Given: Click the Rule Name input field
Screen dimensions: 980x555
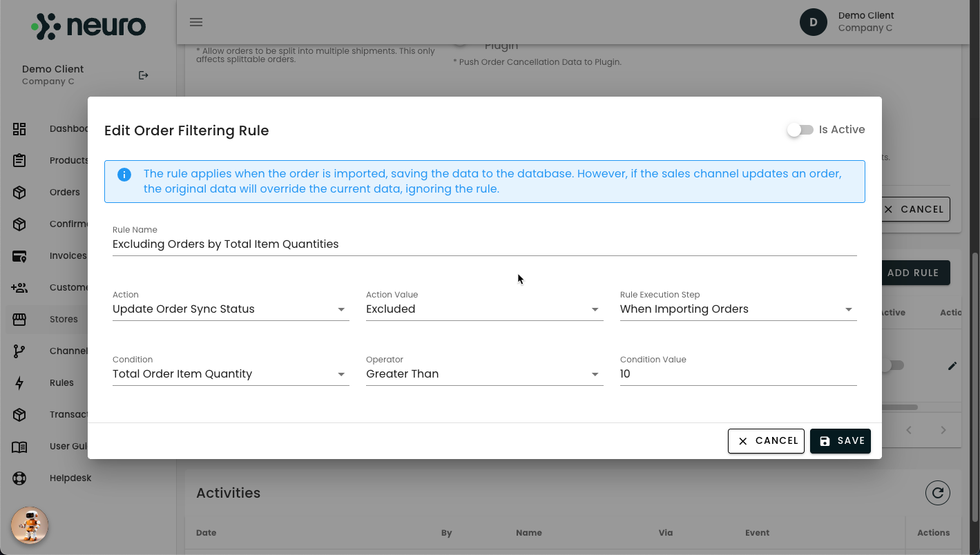Looking at the screenshot, I should (x=485, y=244).
